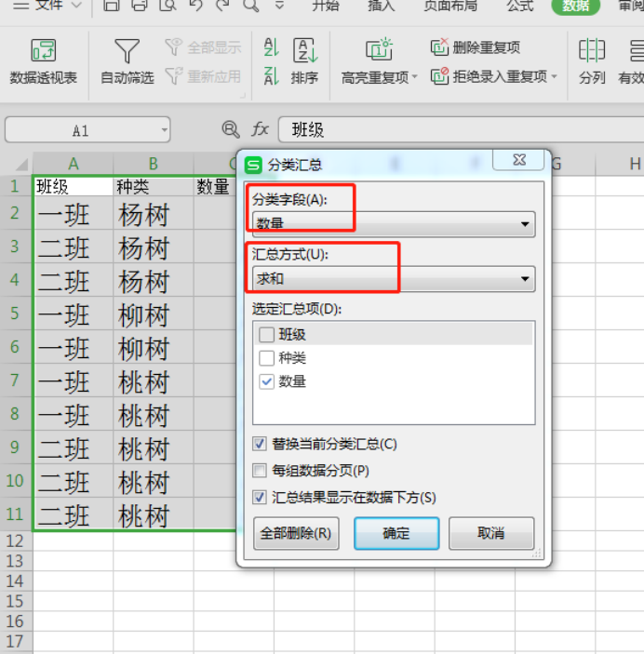Click the redo arrow icon
Viewport: 644px width, 654px height.
point(222,5)
